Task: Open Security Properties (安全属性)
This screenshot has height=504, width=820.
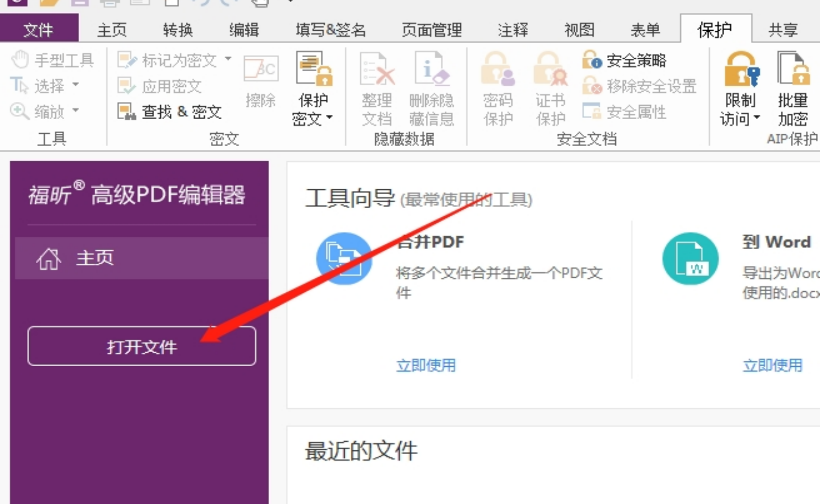Action: click(624, 111)
